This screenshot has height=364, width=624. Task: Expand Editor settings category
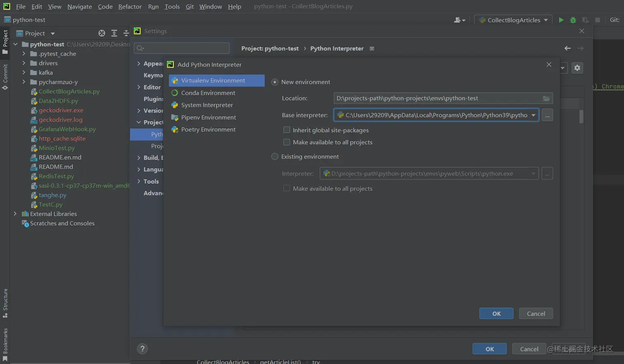tap(139, 87)
